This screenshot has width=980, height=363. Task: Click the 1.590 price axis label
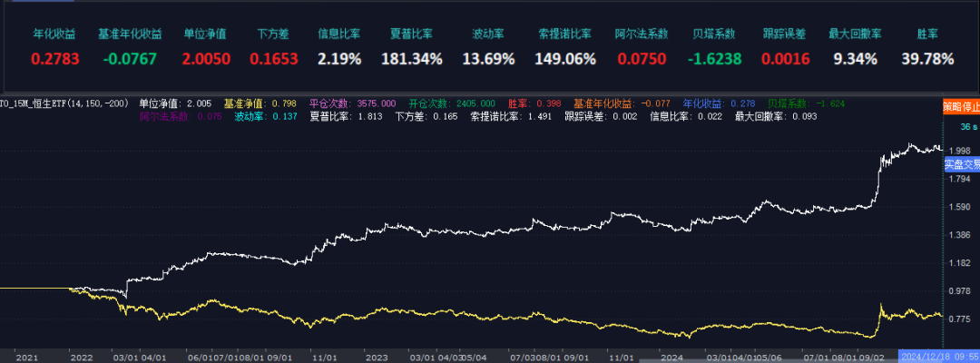(959, 207)
